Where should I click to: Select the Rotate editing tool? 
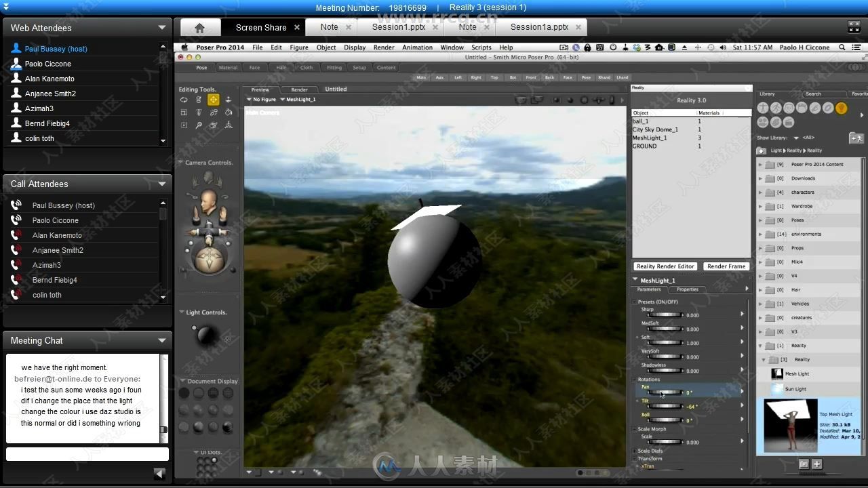click(184, 100)
